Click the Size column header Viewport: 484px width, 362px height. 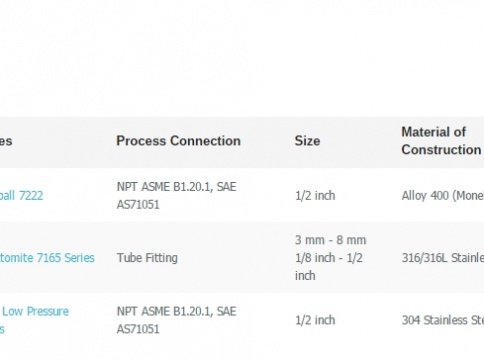[307, 141]
